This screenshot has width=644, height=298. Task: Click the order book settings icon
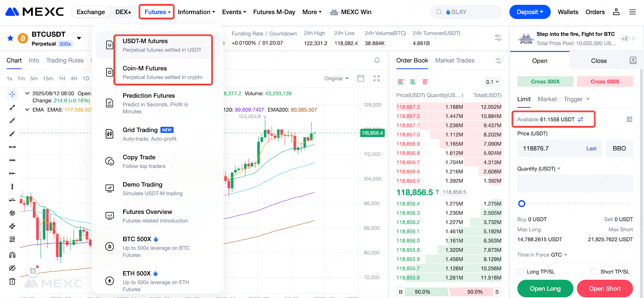(x=498, y=61)
